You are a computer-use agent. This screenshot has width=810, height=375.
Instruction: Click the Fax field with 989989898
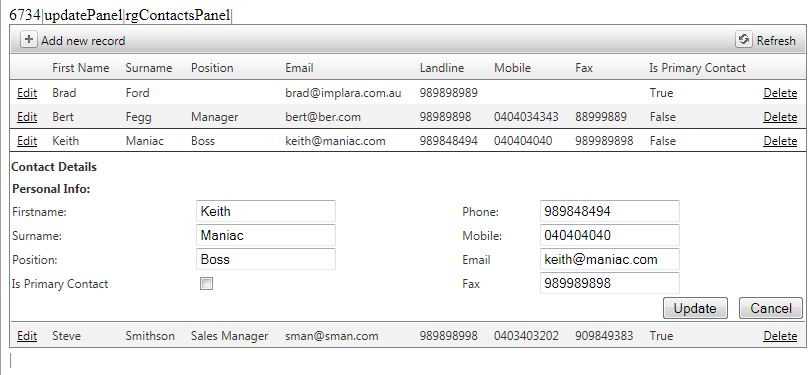[x=610, y=283]
